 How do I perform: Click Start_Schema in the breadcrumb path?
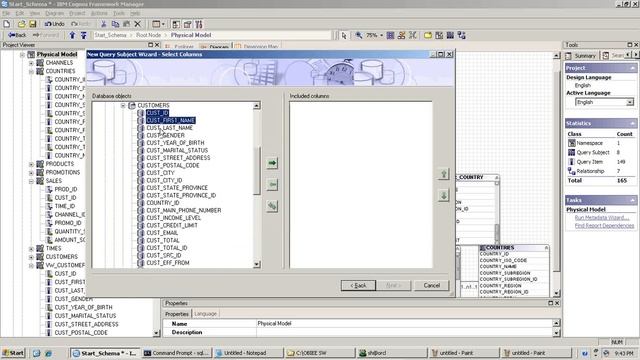110,35
